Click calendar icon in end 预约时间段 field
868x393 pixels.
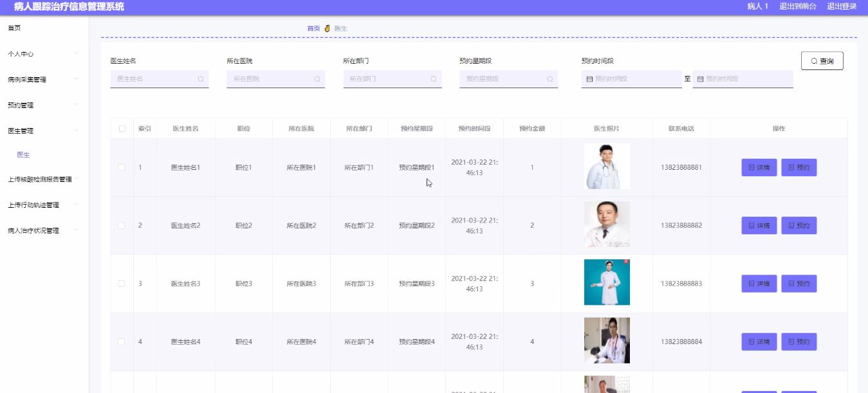point(701,79)
